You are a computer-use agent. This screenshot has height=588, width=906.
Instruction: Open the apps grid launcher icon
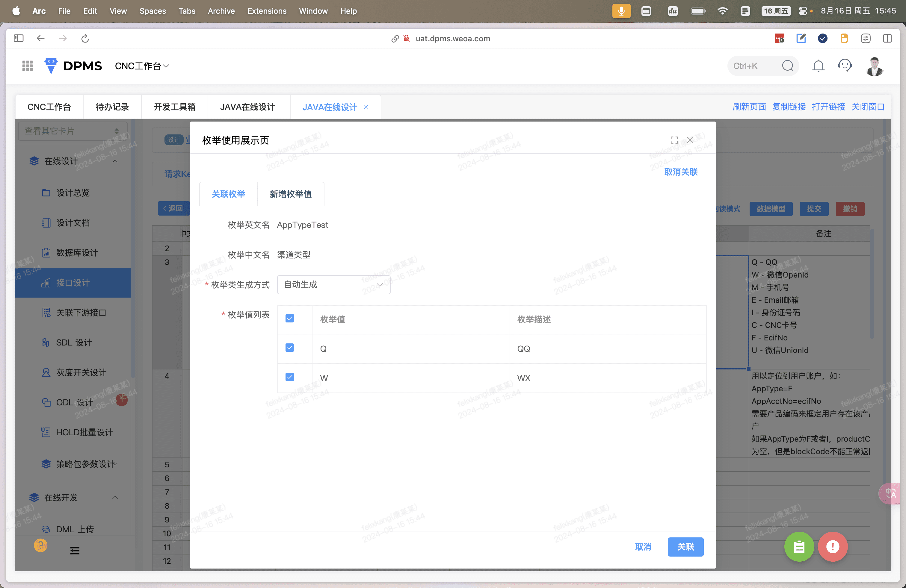tap(27, 66)
